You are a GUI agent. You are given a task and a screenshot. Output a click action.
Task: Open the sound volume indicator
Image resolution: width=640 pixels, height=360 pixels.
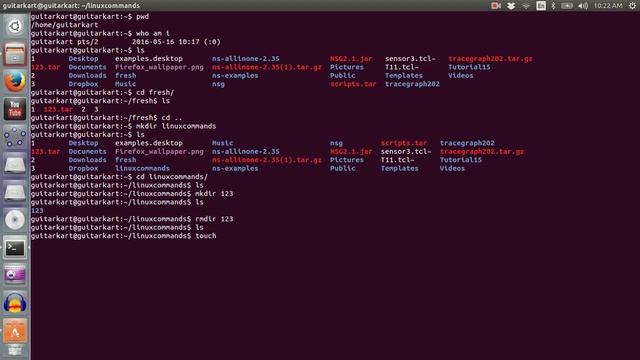[583, 5]
